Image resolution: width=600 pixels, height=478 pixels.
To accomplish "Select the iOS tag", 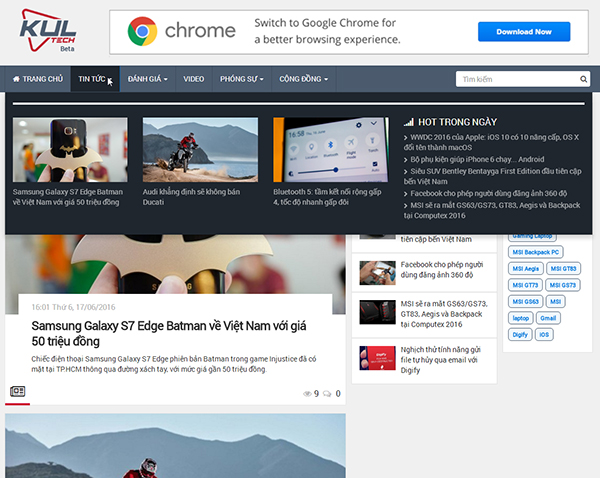I will click(544, 334).
